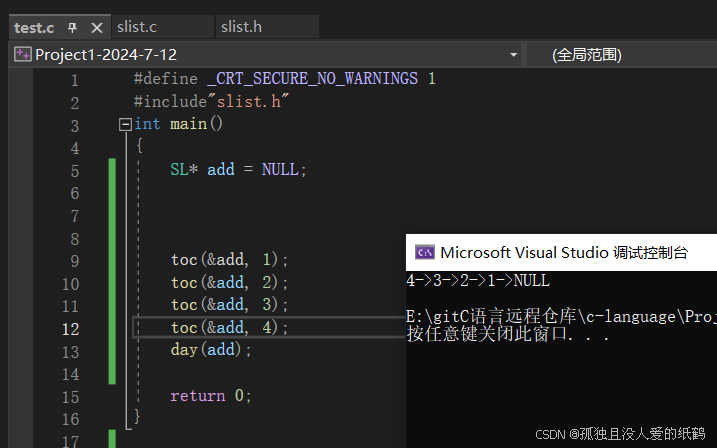The width and height of the screenshot is (717, 448).
Task: Expand the Project1-2024-7-12 dropdown arrow
Action: coord(514,55)
